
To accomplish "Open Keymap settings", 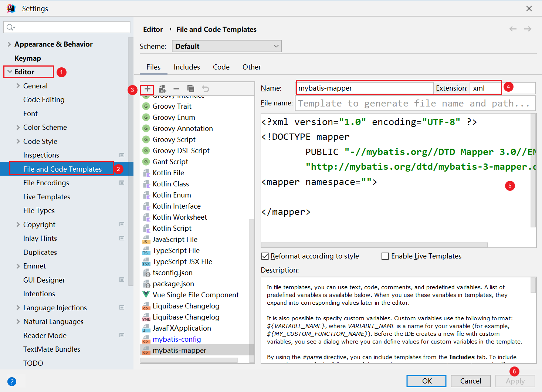I will coord(28,58).
